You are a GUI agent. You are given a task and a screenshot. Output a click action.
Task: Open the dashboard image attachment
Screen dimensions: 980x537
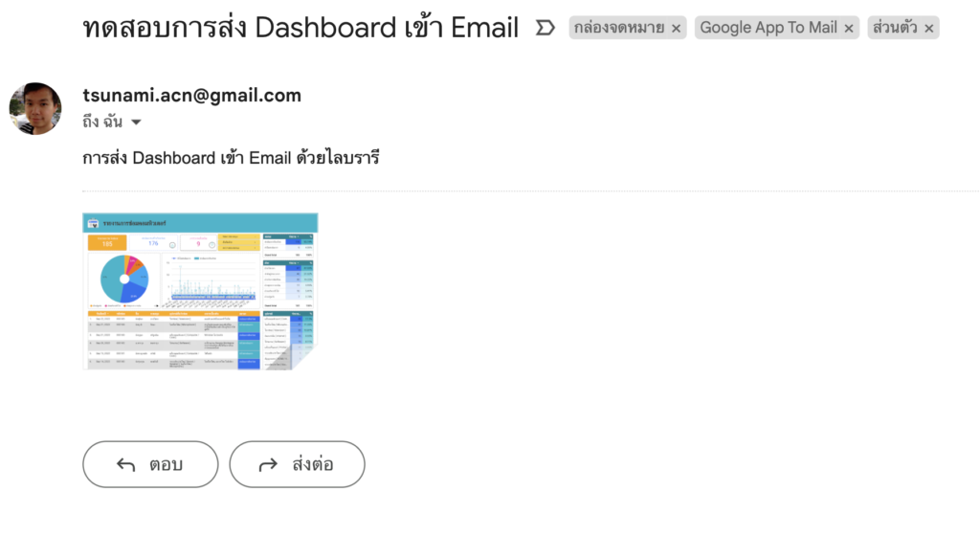coord(200,291)
